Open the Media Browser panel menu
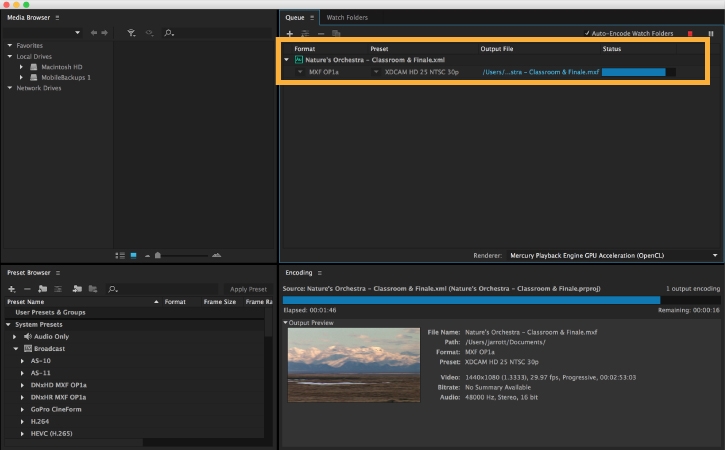 (57, 18)
